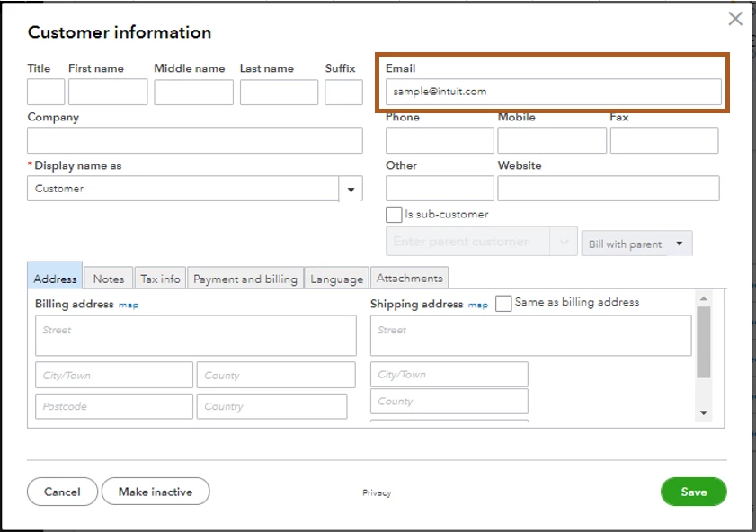Click the Privacy link

(x=377, y=493)
